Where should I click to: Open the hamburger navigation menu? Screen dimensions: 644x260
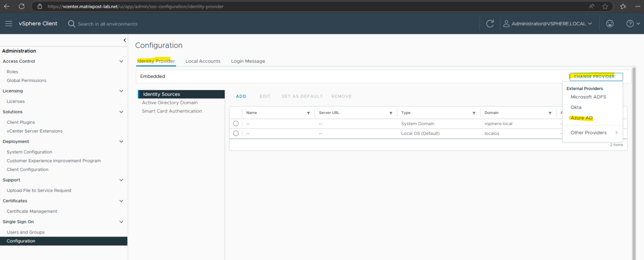(8, 23)
